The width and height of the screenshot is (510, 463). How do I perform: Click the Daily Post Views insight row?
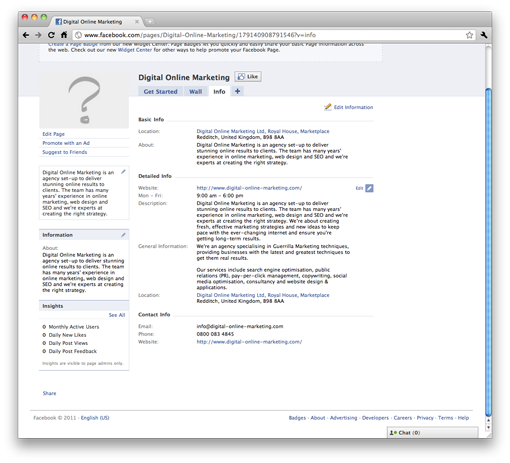tap(65, 343)
